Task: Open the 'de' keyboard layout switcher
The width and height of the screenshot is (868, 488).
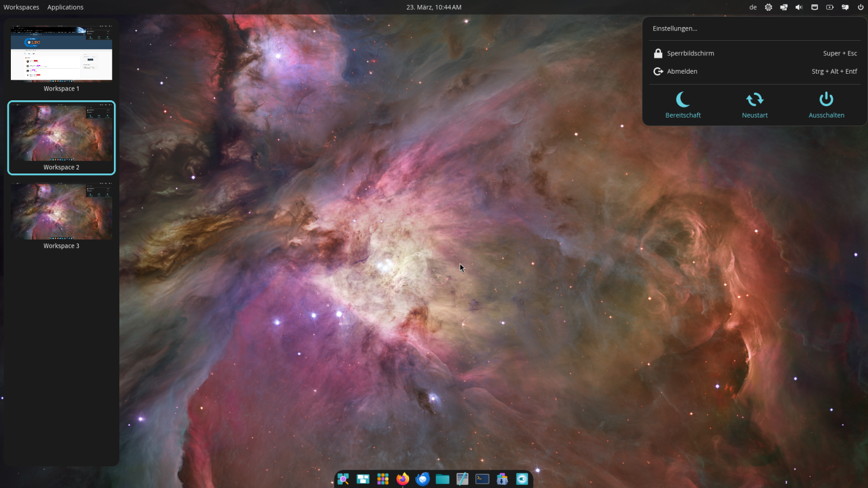Action: tap(753, 7)
